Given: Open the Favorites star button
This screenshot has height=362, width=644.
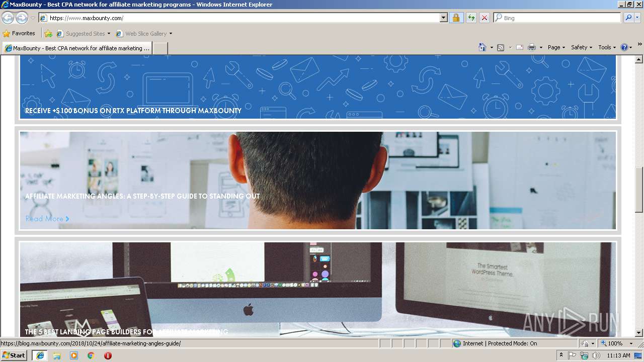Looking at the screenshot, I should [19, 34].
